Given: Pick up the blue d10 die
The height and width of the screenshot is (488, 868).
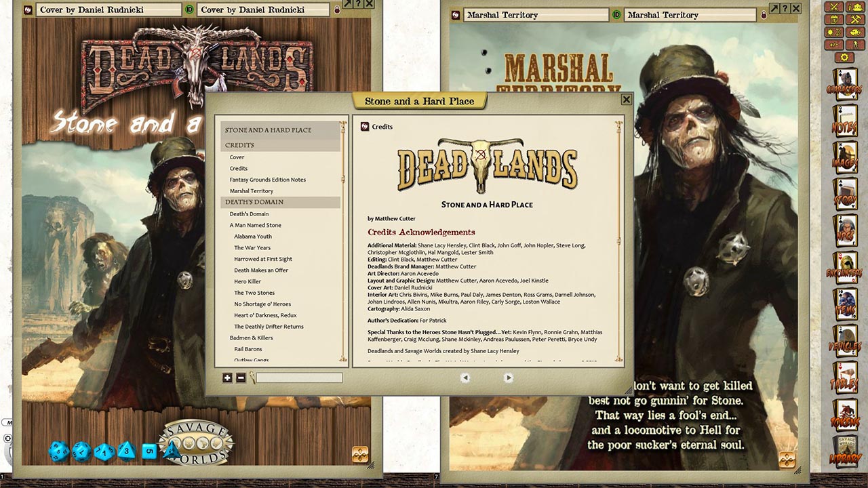Looking at the screenshot, I should click(x=104, y=451).
